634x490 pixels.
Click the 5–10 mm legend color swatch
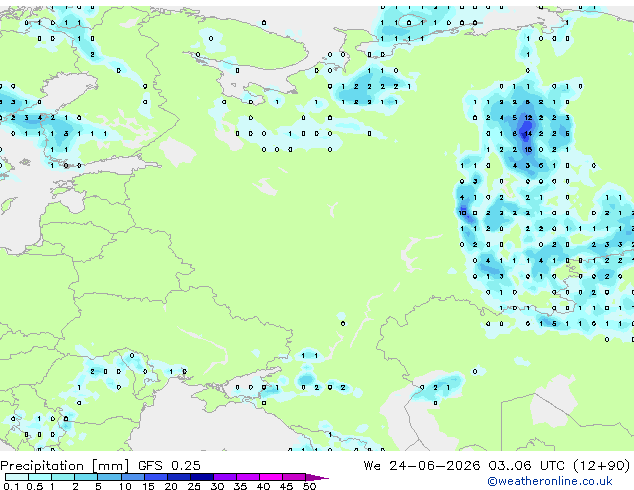[x=110, y=477]
